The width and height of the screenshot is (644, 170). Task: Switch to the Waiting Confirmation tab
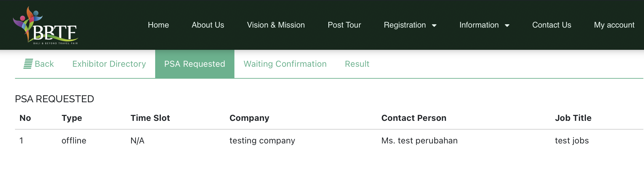click(285, 64)
